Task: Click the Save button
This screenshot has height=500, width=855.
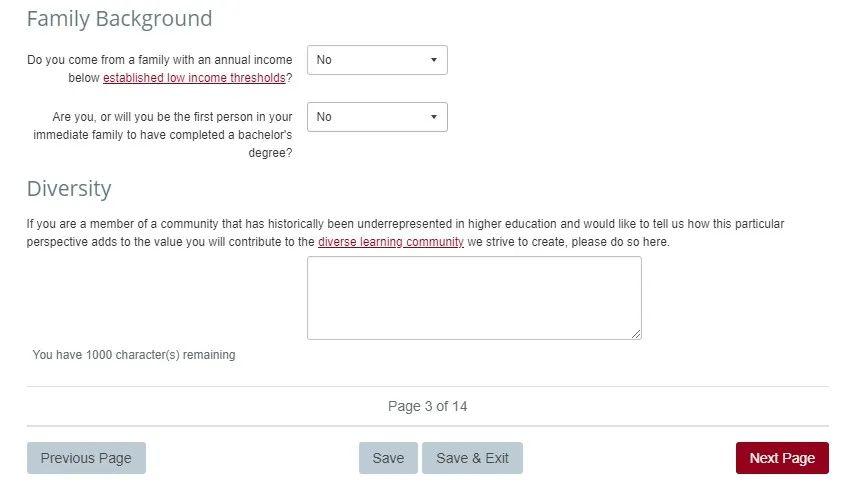Action: click(x=388, y=458)
